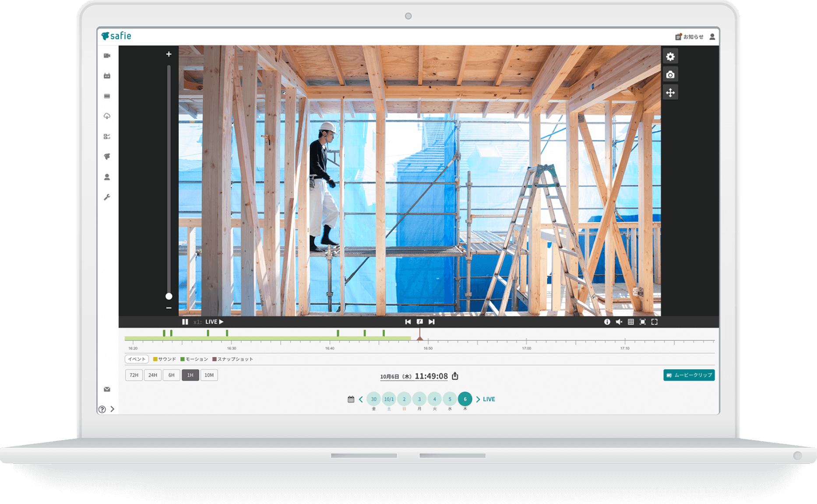
Task: Take a snapshot with the camera icon
Action: [670, 75]
